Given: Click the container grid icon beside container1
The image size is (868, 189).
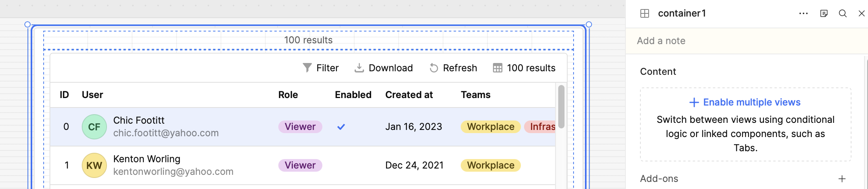Looking at the screenshot, I should tap(645, 13).
